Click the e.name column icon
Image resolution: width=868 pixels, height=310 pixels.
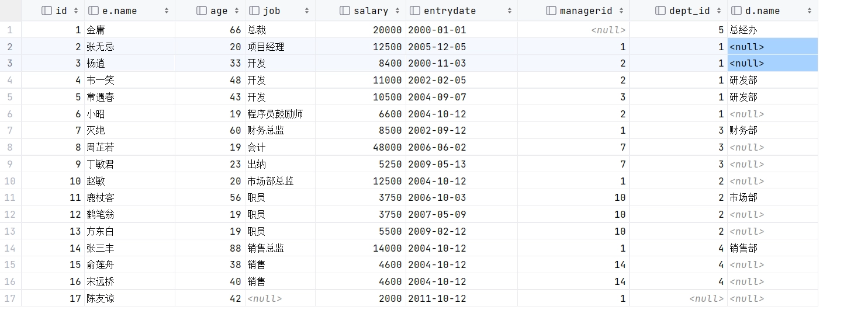click(94, 11)
